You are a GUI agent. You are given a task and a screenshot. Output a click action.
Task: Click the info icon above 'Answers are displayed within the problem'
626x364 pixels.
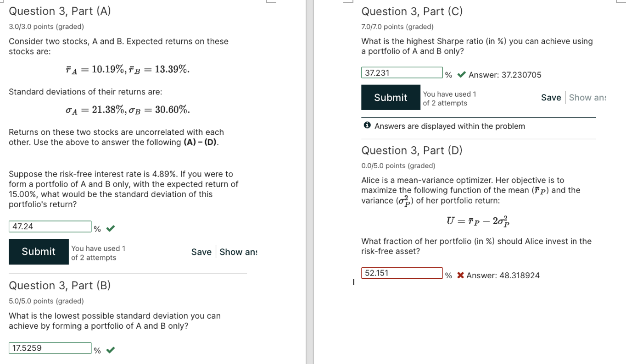366,126
